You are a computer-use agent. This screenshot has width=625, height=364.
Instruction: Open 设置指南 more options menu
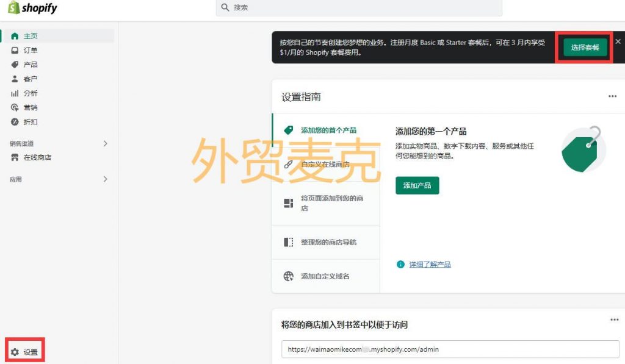point(613,96)
